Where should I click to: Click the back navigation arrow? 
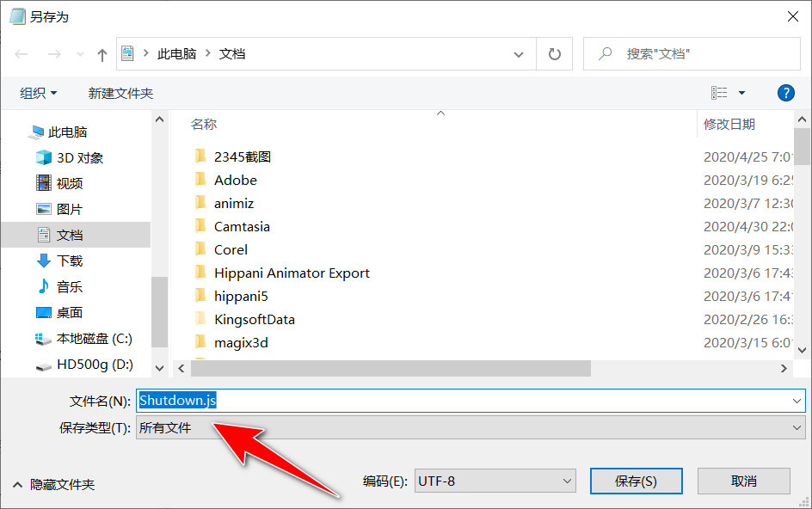click(x=21, y=53)
